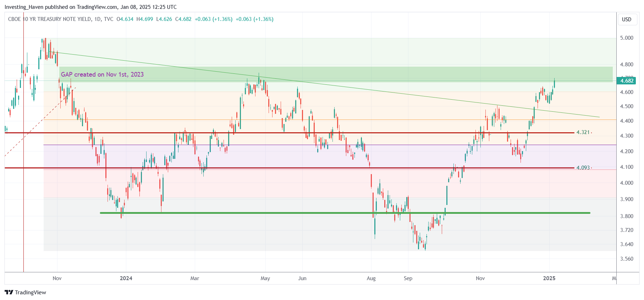Click the TVC source label in legend

click(109, 19)
